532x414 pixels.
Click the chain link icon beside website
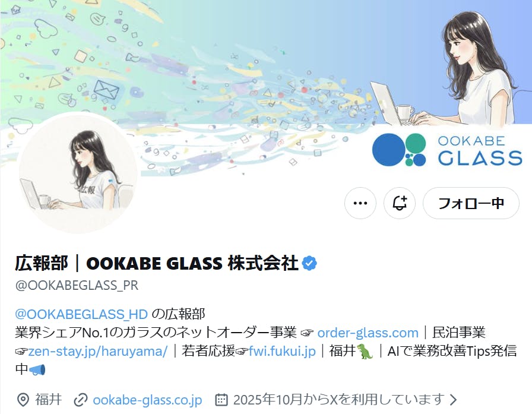[x=81, y=400]
